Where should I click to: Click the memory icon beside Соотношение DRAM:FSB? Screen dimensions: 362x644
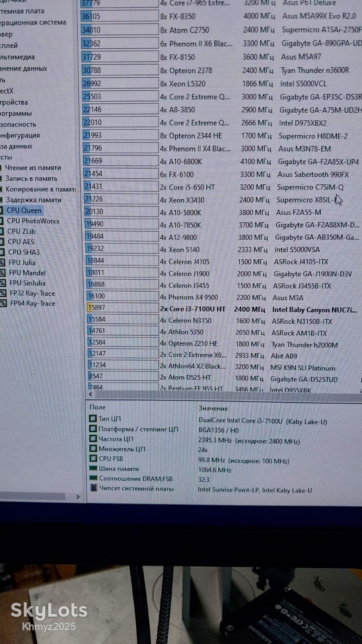point(94,478)
